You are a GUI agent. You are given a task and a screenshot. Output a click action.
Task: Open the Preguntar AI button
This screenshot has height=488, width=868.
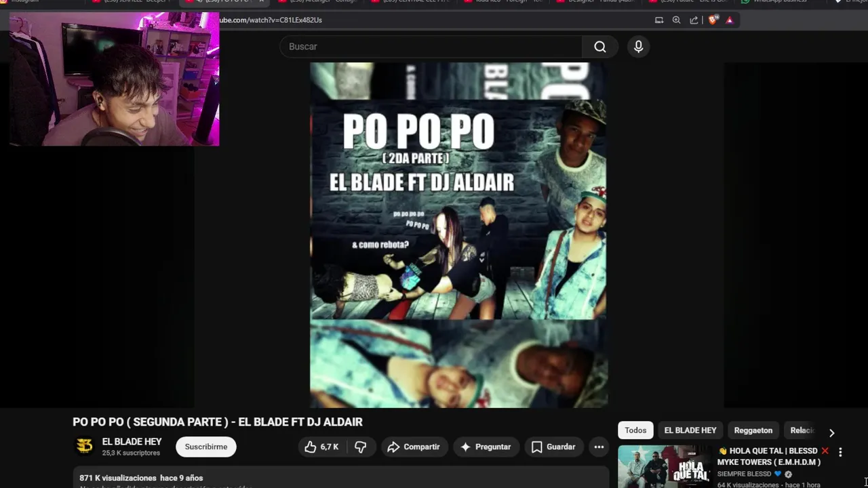tap(486, 447)
